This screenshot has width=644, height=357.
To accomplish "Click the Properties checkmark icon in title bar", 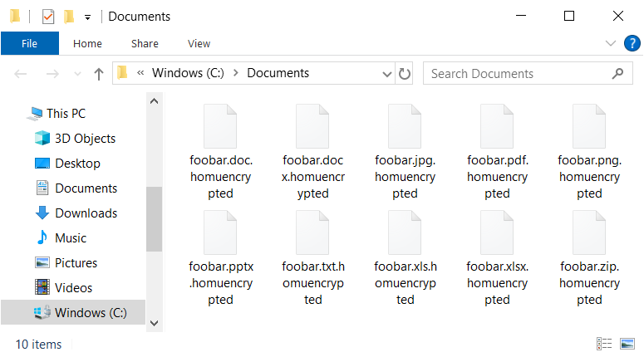I will pos(48,17).
